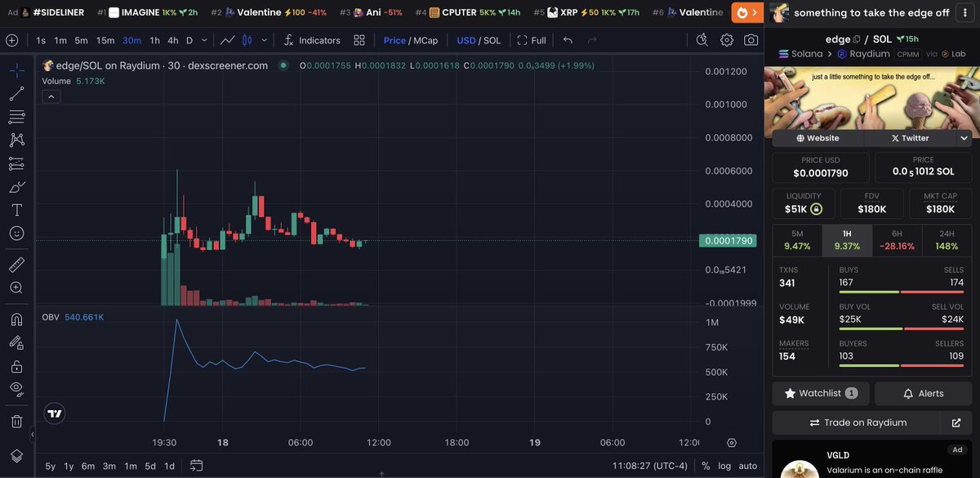The image size is (980, 478).
Task: Open Trade on Raydium
Action: tap(857, 422)
